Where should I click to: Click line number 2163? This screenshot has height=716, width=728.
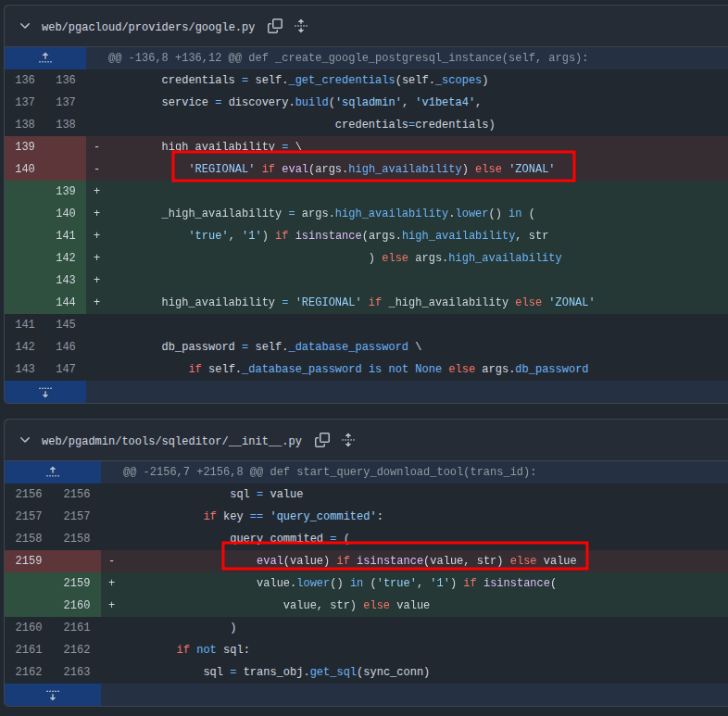[x=77, y=672]
